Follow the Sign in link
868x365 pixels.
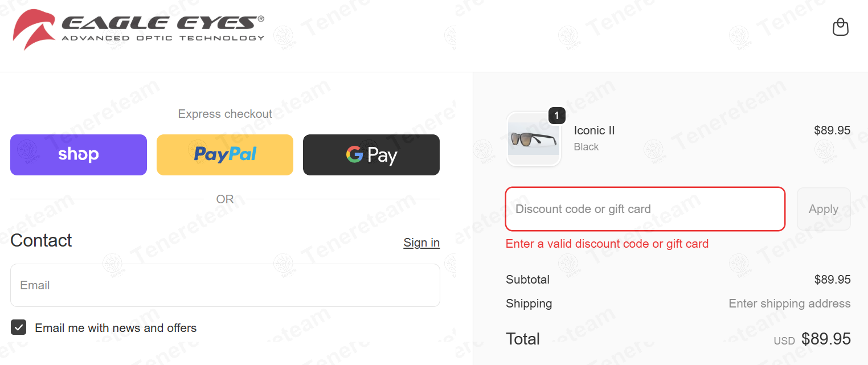(x=421, y=243)
